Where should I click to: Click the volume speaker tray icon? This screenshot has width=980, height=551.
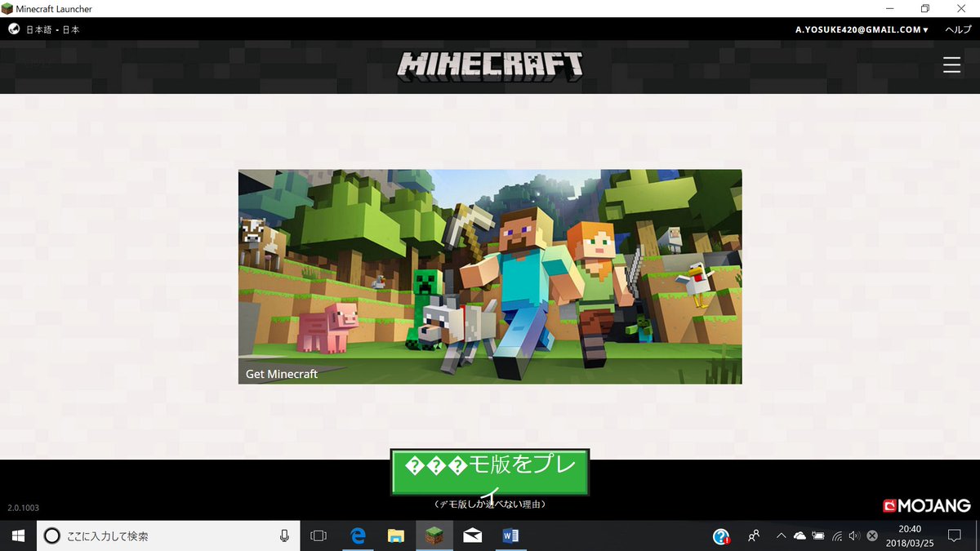click(x=854, y=535)
